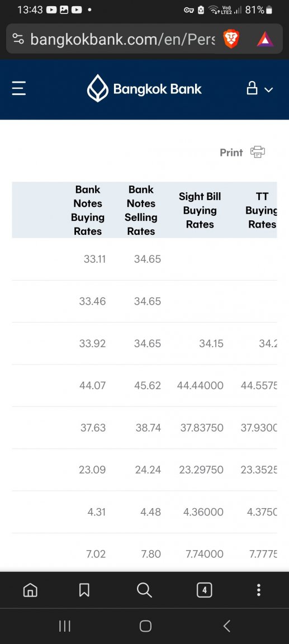Tap the Brave Rewards triangle icon
This screenshot has width=289, height=644.
click(265, 40)
